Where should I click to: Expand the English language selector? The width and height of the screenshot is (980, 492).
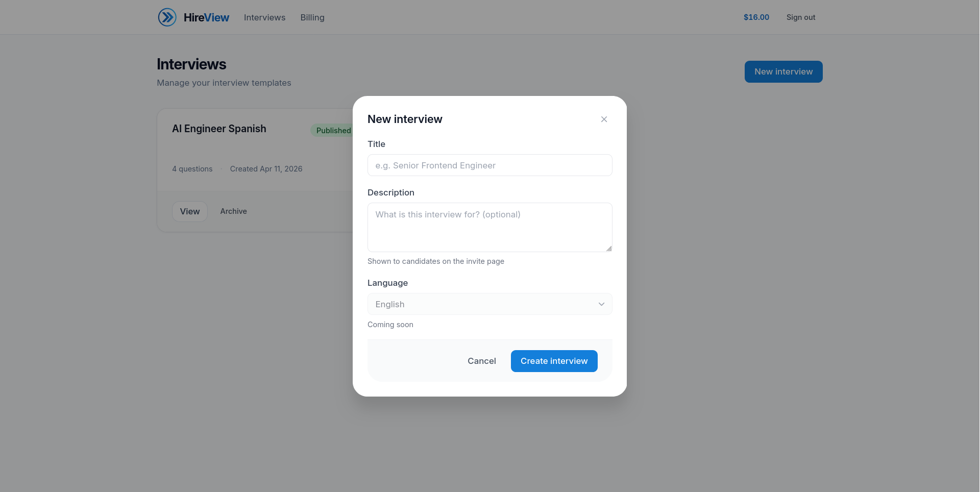[489, 304]
